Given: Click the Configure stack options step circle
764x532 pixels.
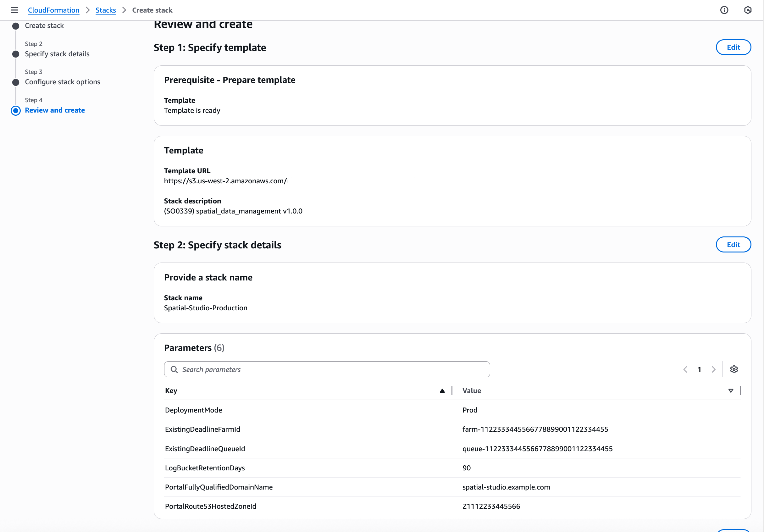Looking at the screenshot, I should [x=16, y=82].
